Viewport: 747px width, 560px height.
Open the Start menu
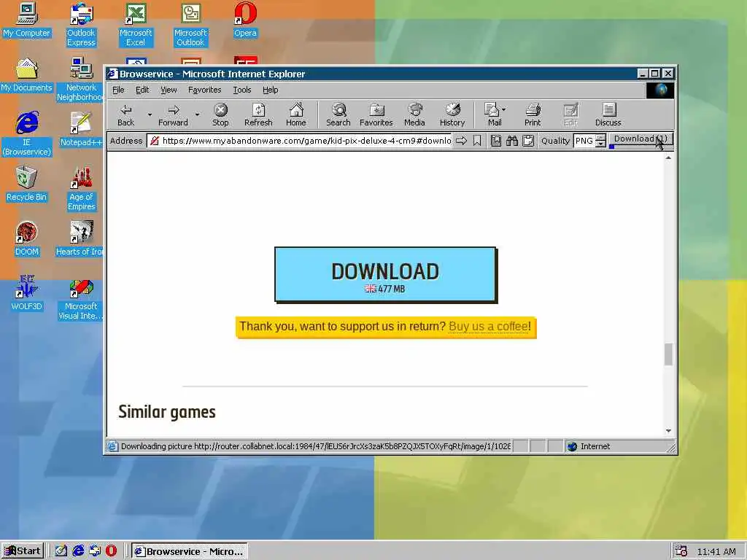pyautogui.click(x=23, y=551)
